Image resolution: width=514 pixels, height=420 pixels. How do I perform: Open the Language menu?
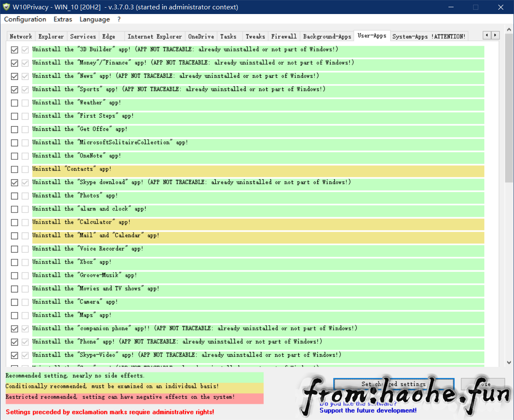tap(94, 19)
